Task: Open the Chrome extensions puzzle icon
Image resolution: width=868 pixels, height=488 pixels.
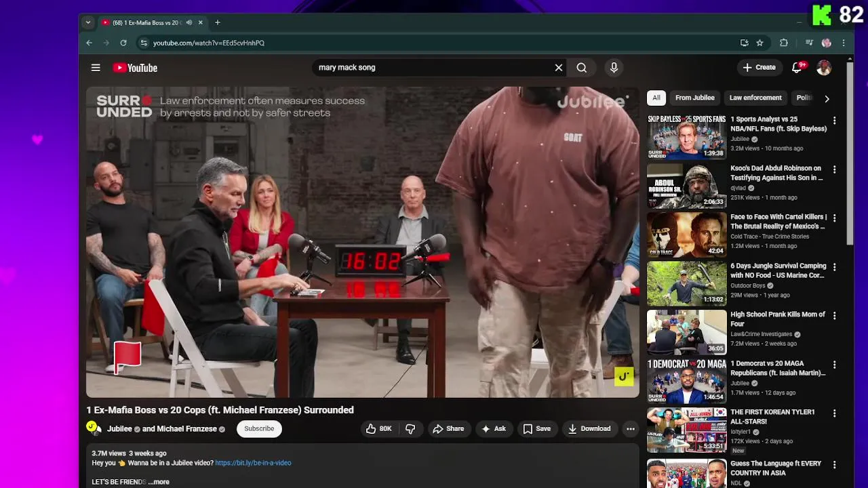Action: point(784,43)
